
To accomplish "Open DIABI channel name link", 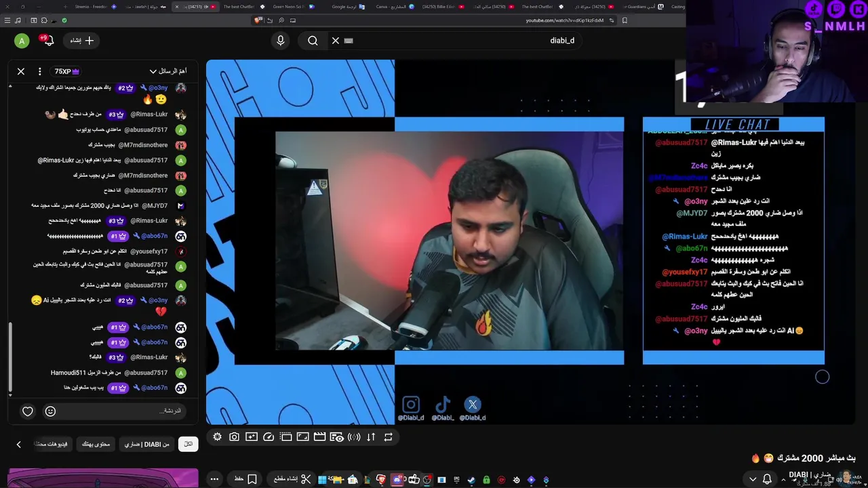I will pos(809,475).
